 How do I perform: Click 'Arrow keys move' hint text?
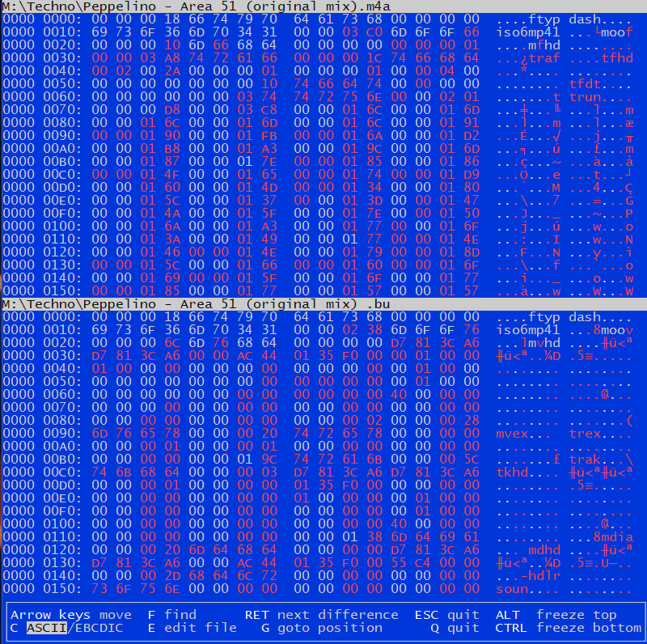71,615
